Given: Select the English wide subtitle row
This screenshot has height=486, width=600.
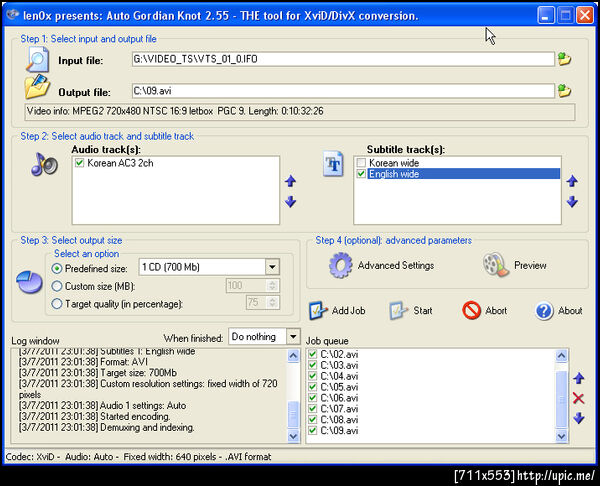Looking at the screenshot, I should point(463,174).
